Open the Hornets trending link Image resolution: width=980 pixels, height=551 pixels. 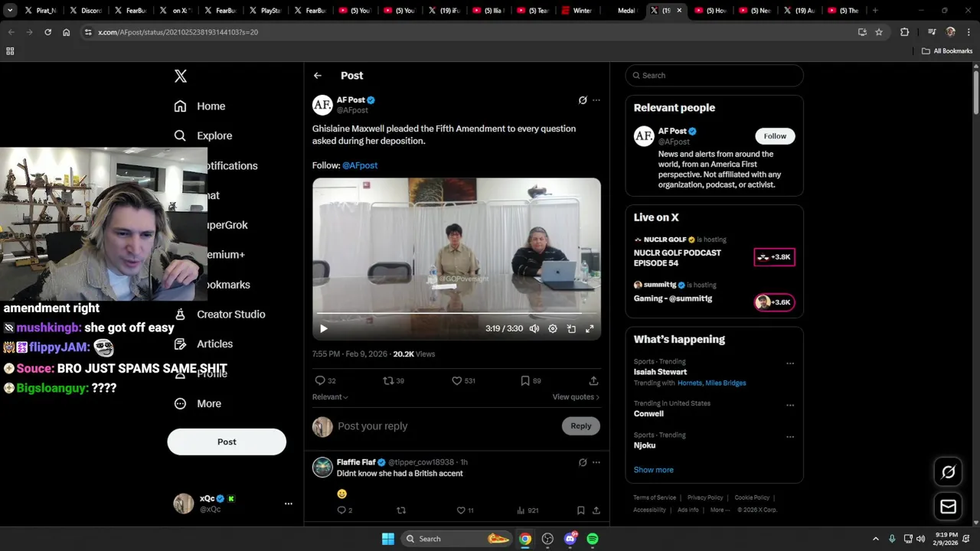690,383
